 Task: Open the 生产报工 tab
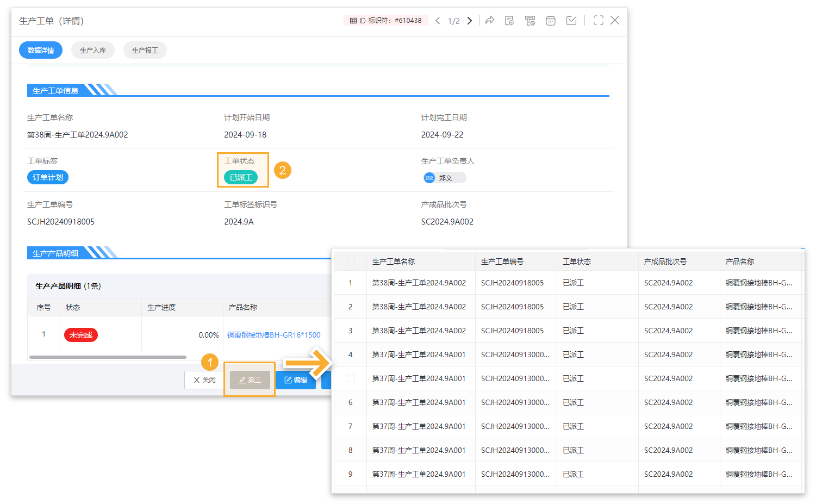145,50
